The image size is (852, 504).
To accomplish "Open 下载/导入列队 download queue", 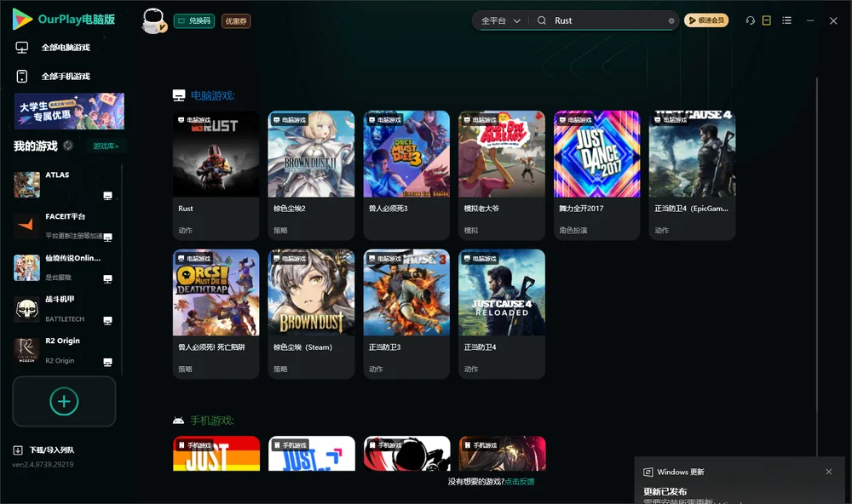I will click(52, 450).
